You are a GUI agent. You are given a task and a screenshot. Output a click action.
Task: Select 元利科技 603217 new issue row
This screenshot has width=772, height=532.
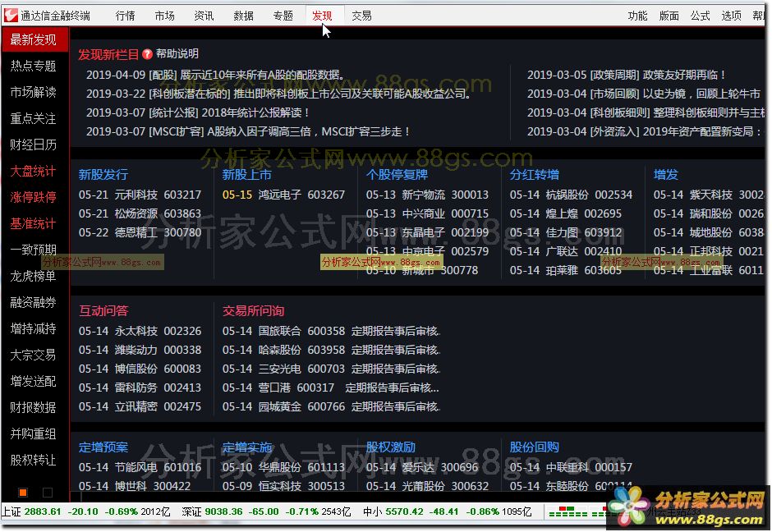pos(140,195)
